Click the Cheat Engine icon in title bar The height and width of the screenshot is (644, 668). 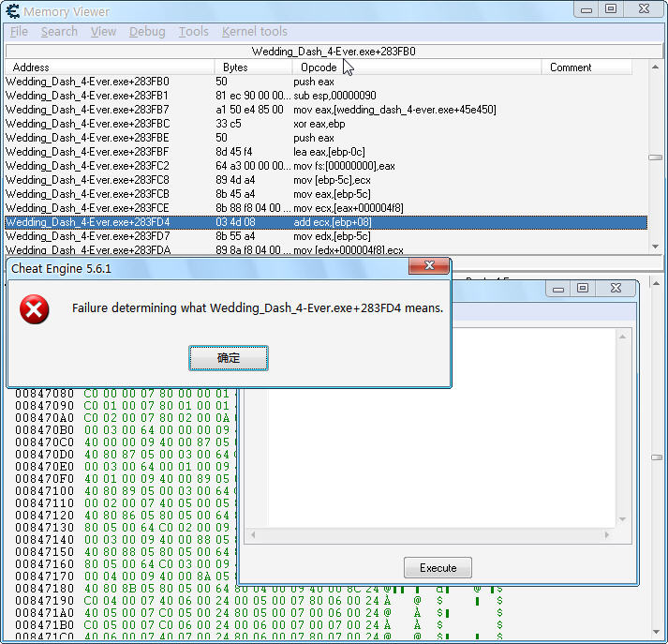tap(12, 11)
